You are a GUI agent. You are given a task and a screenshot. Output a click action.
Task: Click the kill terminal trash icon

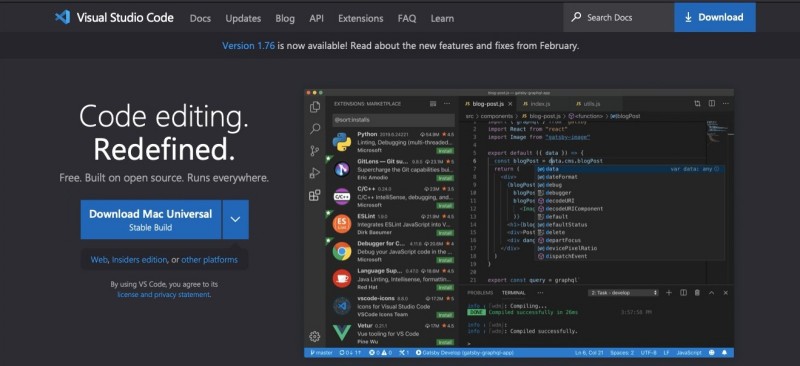(697, 292)
